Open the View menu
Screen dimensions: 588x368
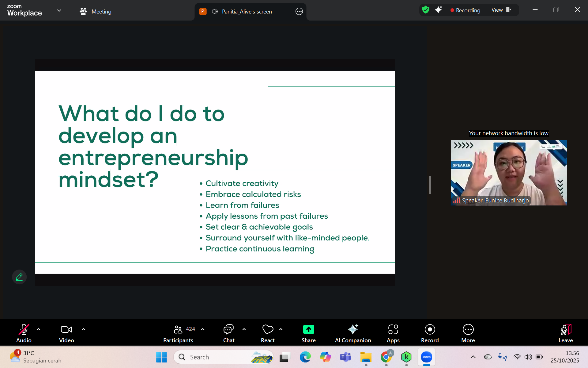[x=501, y=10]
